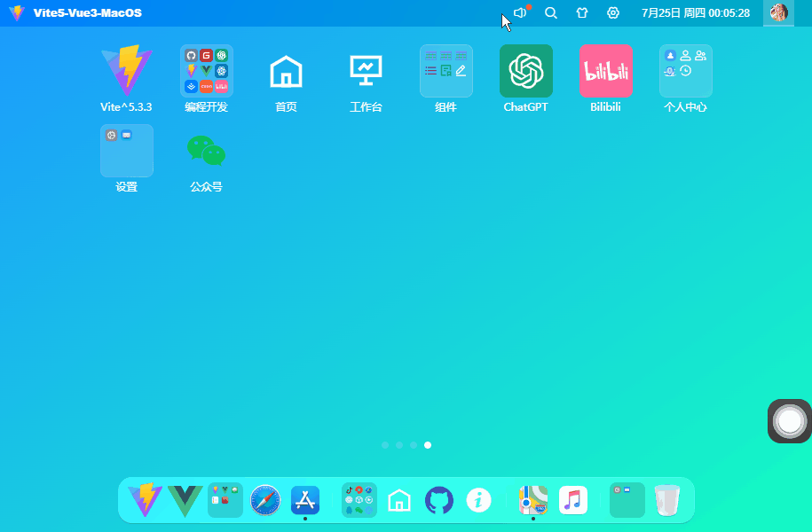The width and height of the screenshot is (812, 532).
Task: Open the gear settings icon in top bar
Action: tap(613, 13)
